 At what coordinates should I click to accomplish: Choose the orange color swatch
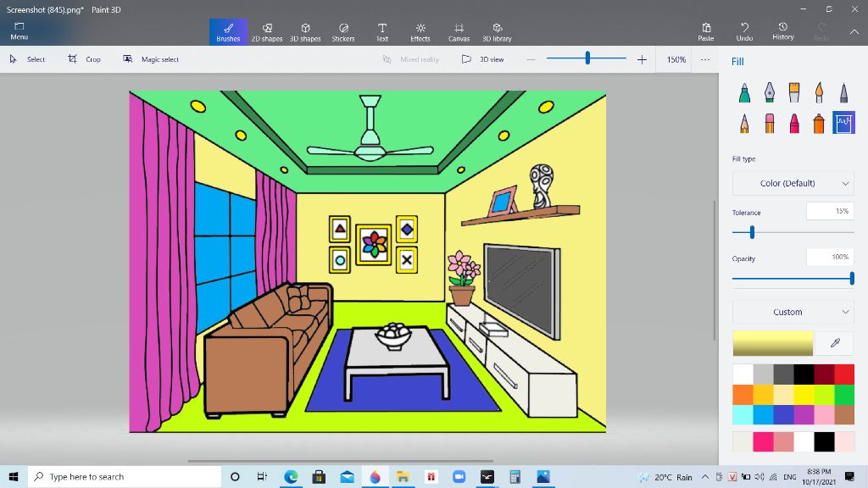743,395
